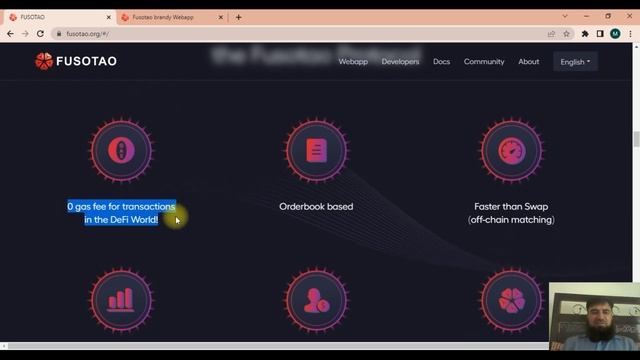The width and height of the screenshot is (640, 360).
Task: Go back with the browser back arrow
Action: pos(10,34)
